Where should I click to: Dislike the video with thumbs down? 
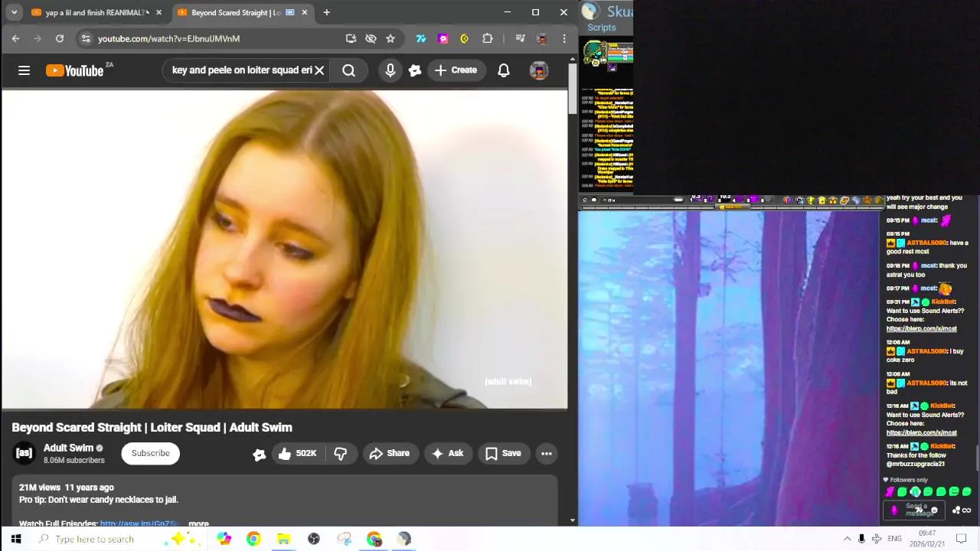coord(341,454)
